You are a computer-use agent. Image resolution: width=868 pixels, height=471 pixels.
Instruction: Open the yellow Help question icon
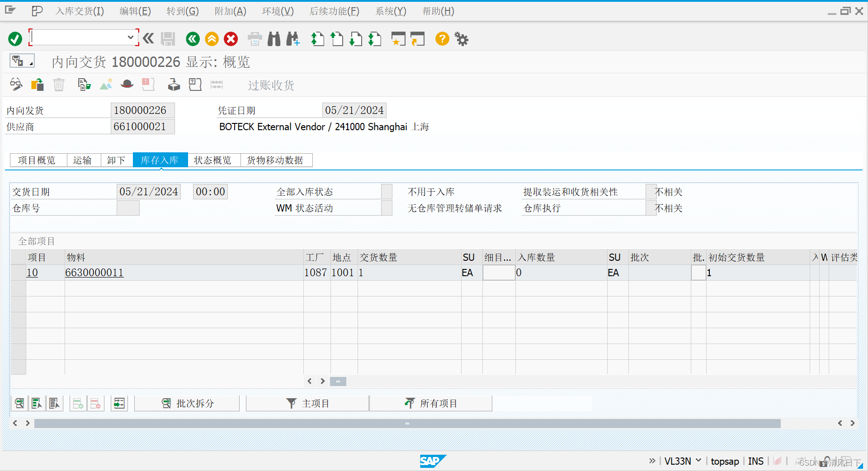[x=442, y=39]
